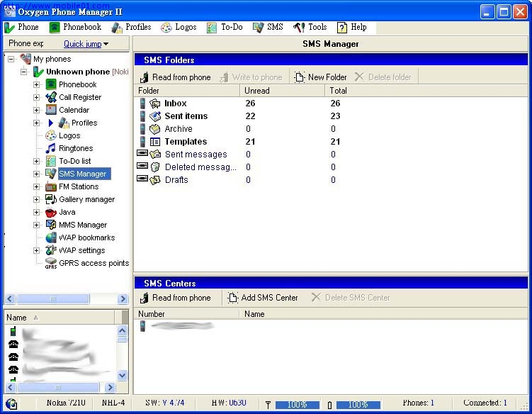The height and width of the screenshot is (414, 532).
Task: Select the Calendar icon in tree
Action: (x=51, y=110)
